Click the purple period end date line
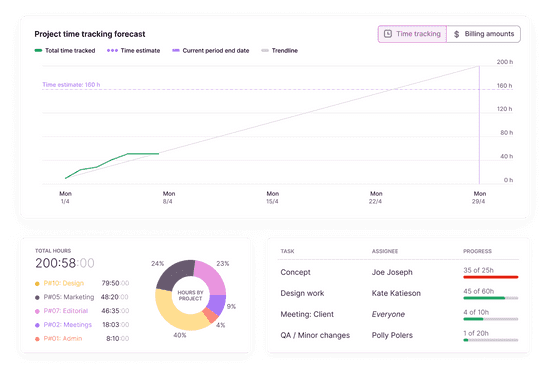550x371 pixels. [x=479, y=124]
